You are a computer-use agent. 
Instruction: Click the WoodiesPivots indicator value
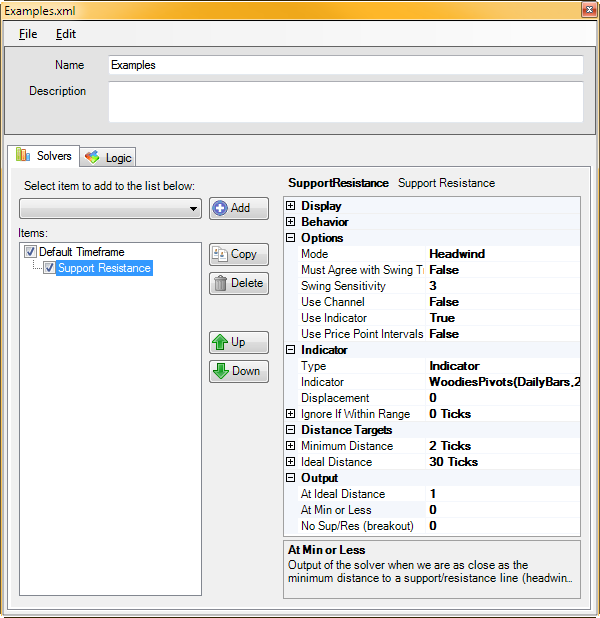[x=504, y=382]
